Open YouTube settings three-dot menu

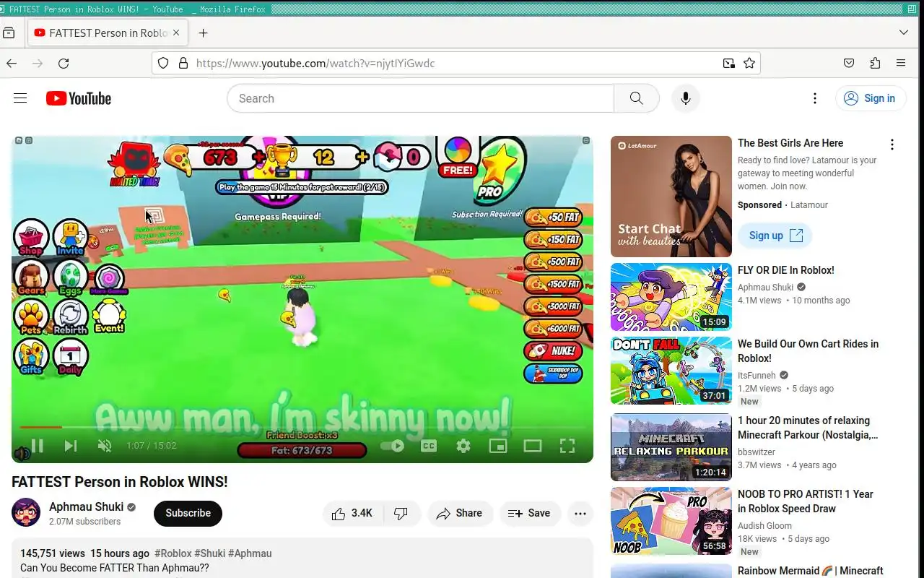click(x=815, y=98)
